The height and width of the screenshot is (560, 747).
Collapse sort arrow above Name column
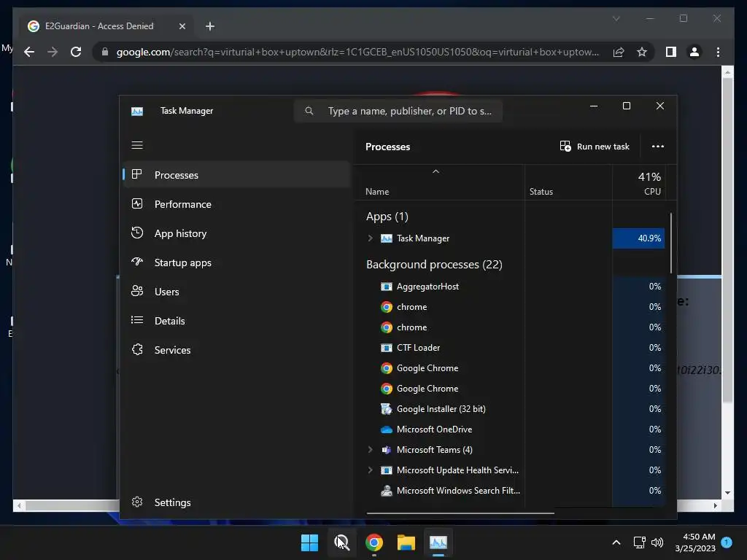tap(436, 171)
